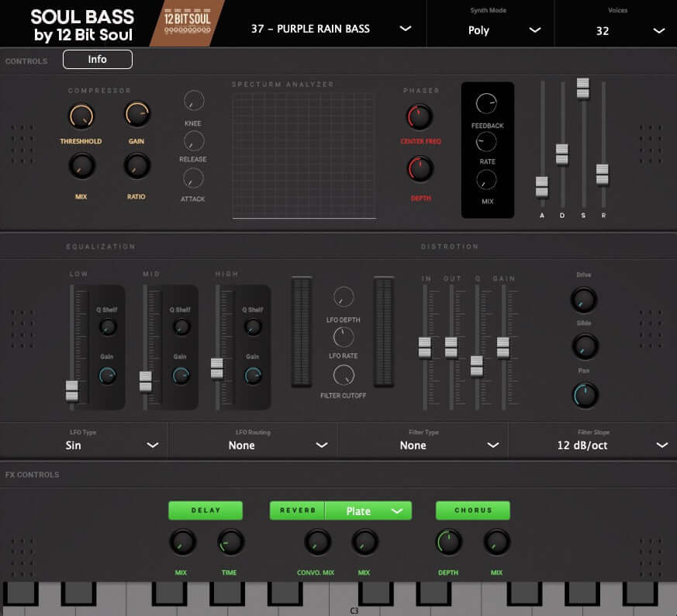
Task: Click the Reverb Convo Mix knob
Action: tap(318, 542)
